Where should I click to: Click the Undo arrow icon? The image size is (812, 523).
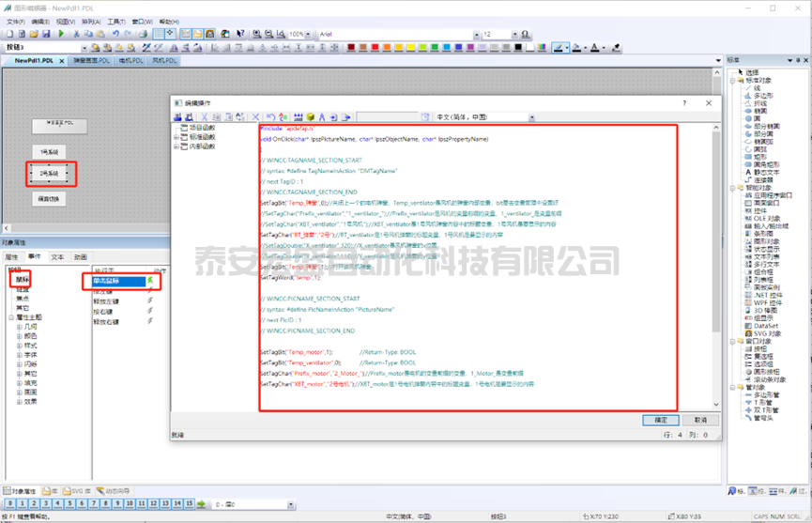[x=115, y=34]
